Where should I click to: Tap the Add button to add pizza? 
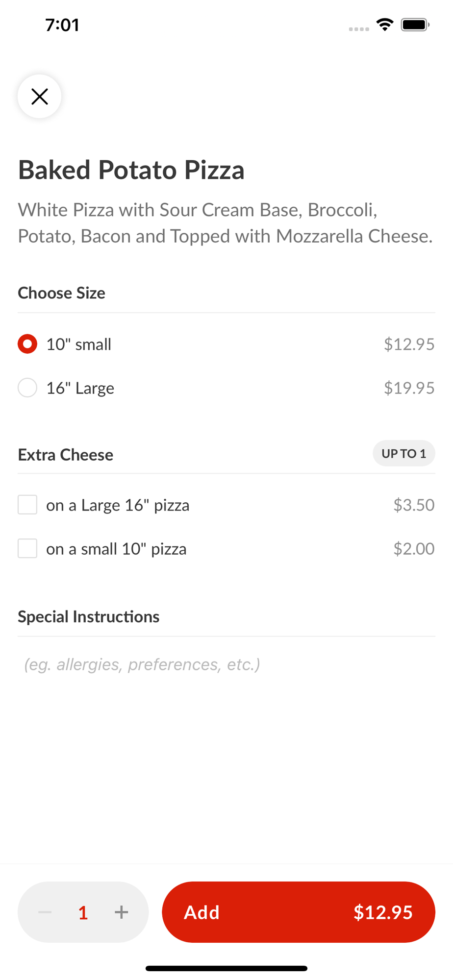pos(298,912)
